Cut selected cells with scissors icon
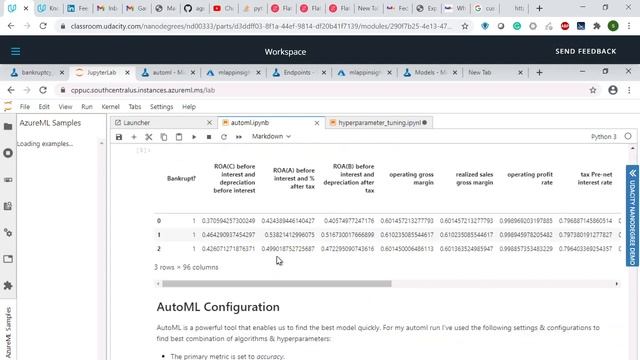 (x=149, y=137)
